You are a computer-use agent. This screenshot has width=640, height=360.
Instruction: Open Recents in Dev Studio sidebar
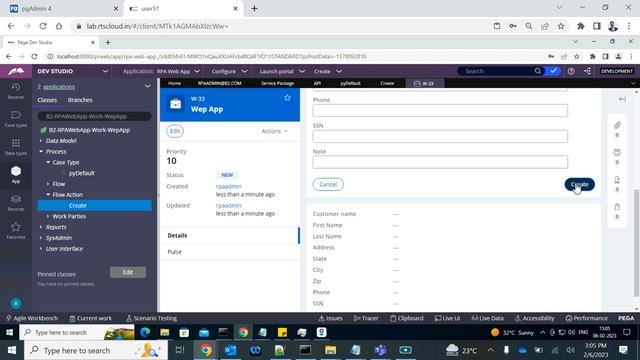point(16,91)
